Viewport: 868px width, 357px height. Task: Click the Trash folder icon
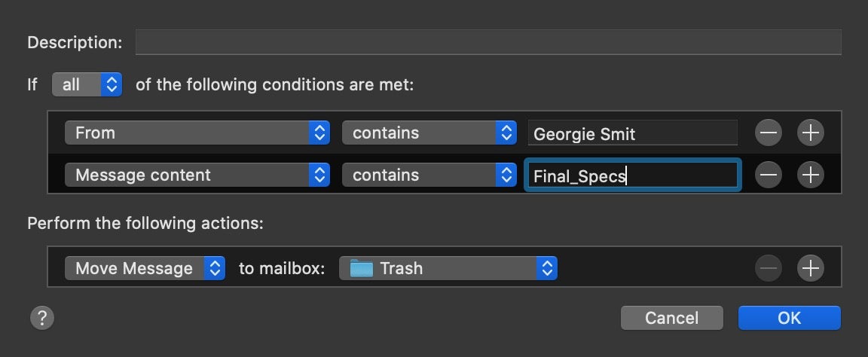[362, 268]
